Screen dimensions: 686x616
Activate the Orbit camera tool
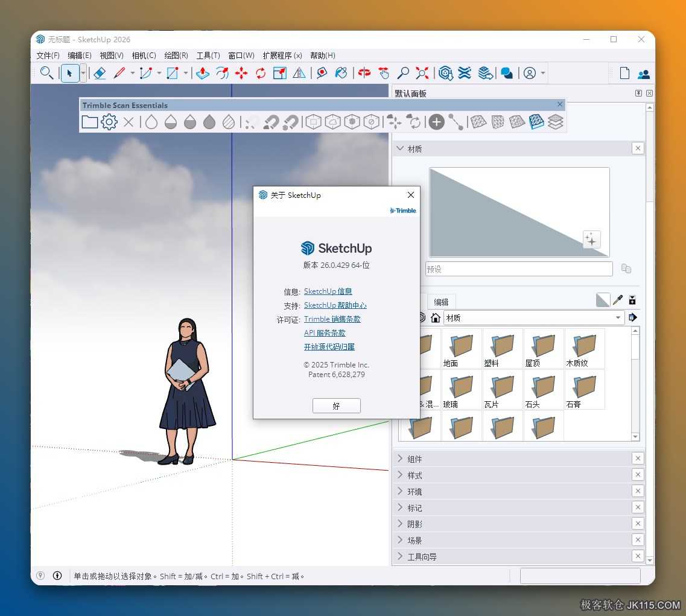364,73
